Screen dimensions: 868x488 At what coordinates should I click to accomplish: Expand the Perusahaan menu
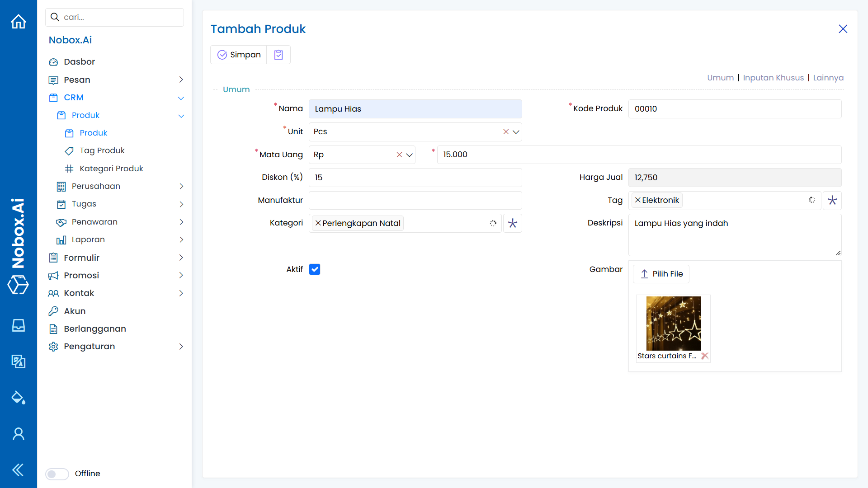click(x=181, y=186)
